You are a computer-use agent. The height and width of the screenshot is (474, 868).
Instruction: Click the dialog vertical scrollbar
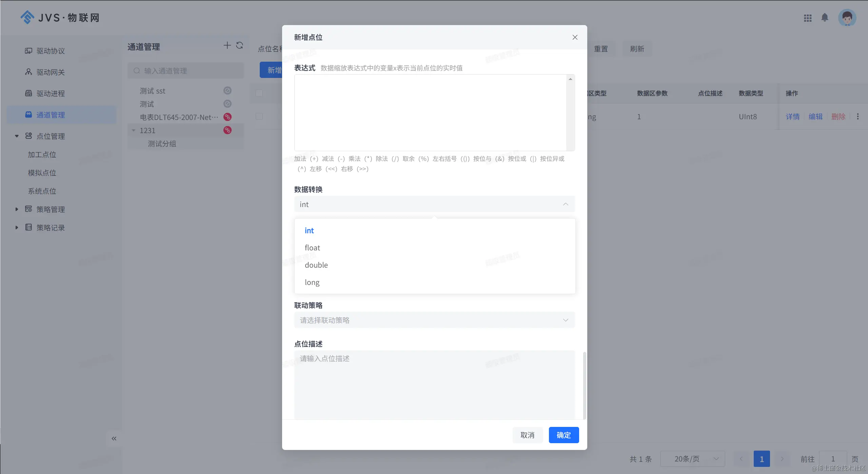click(584, 385)
